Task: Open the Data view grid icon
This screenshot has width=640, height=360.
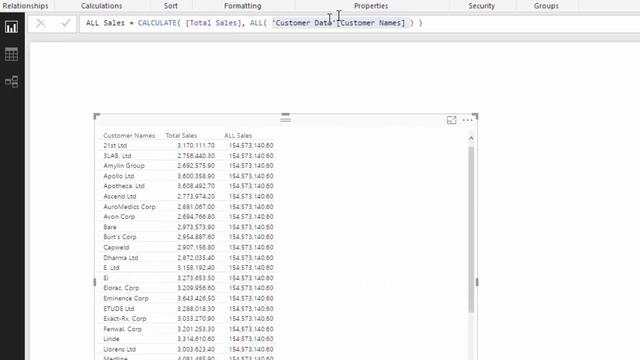Action: click(x=11, y=54)
